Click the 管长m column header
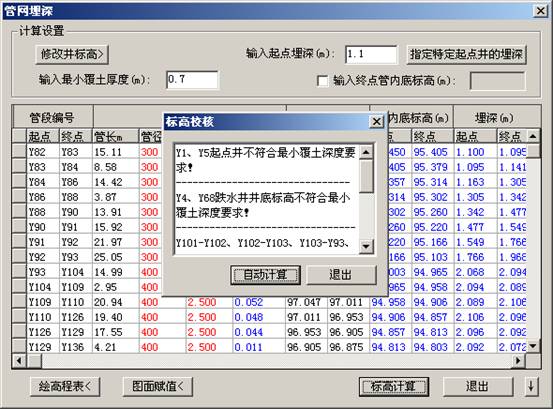553x409 pixels. (x=116, y=136)
